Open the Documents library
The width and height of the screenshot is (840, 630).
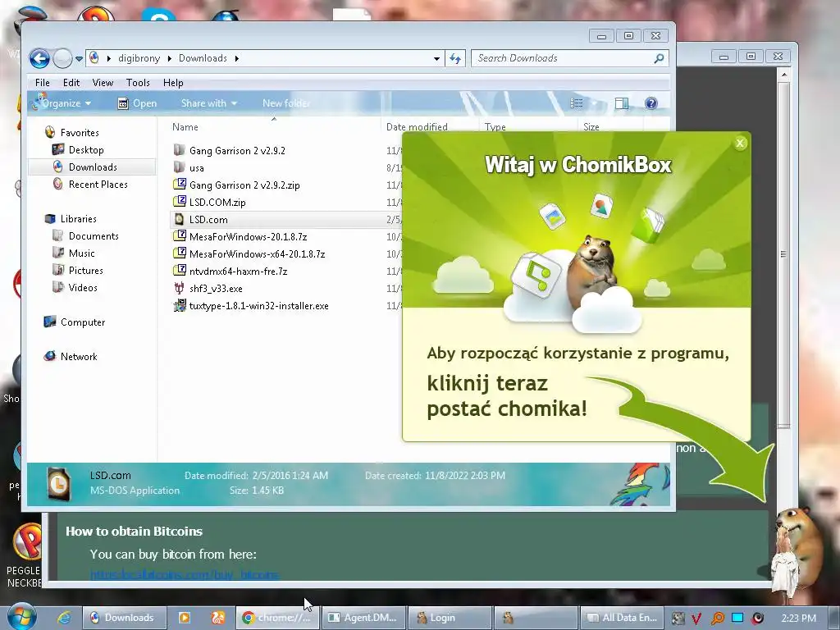pyautogui.click(x=94, y=236)
